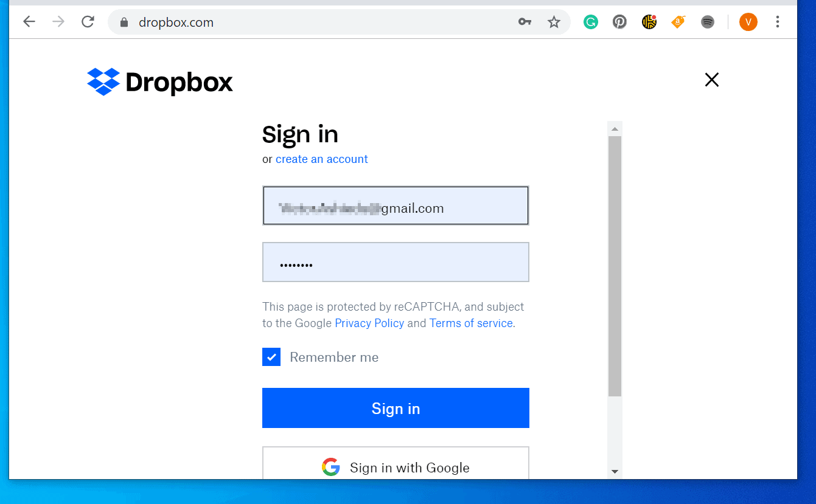Uncheck the Remember me checkbox
The width and height of the screenshot is (816, 504).
(271, 357)
